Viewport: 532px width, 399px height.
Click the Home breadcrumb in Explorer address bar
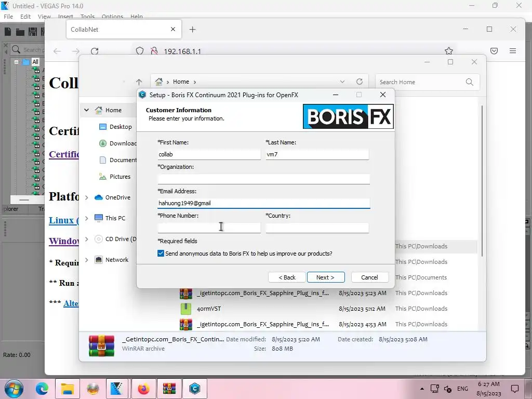pos(181,82)
